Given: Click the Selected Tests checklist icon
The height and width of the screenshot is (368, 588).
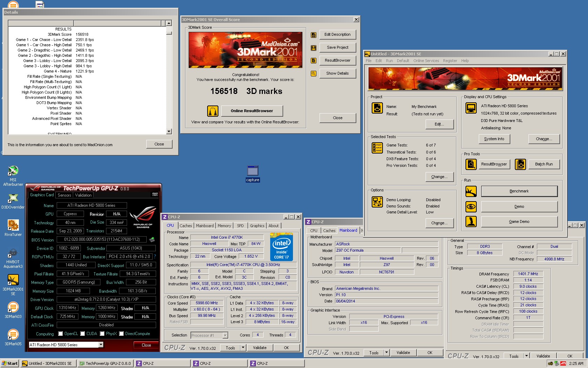Looking at the screenshot, I should click(x=377, y=148).
